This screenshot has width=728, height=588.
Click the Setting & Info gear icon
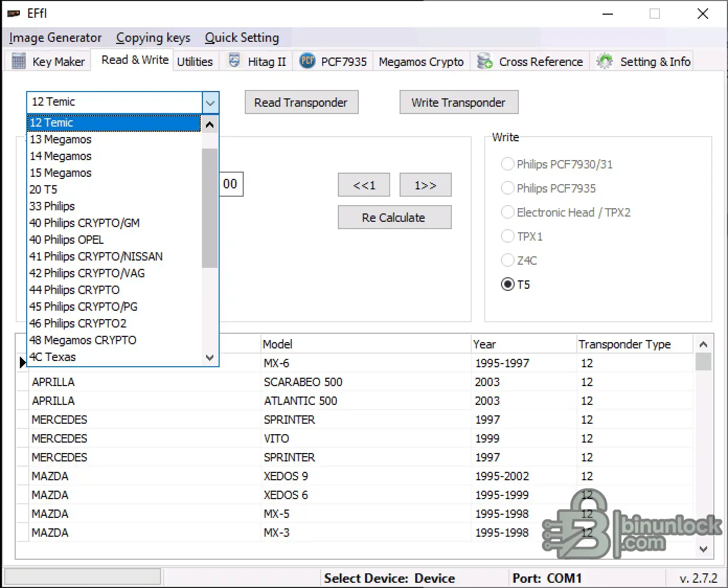pyautogui.click(x=605, y=61)
